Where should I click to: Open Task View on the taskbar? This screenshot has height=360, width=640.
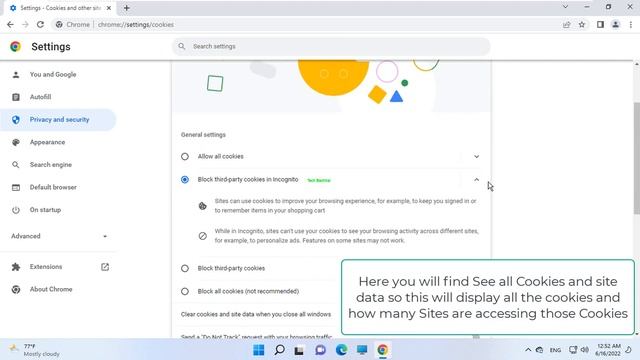(x=299, y=350)
